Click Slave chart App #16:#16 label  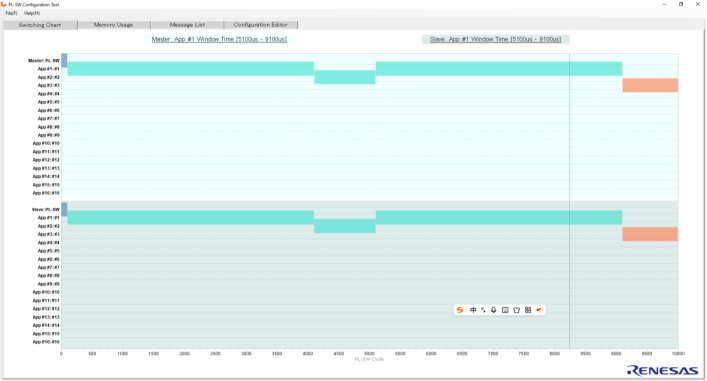pos(46,342)
